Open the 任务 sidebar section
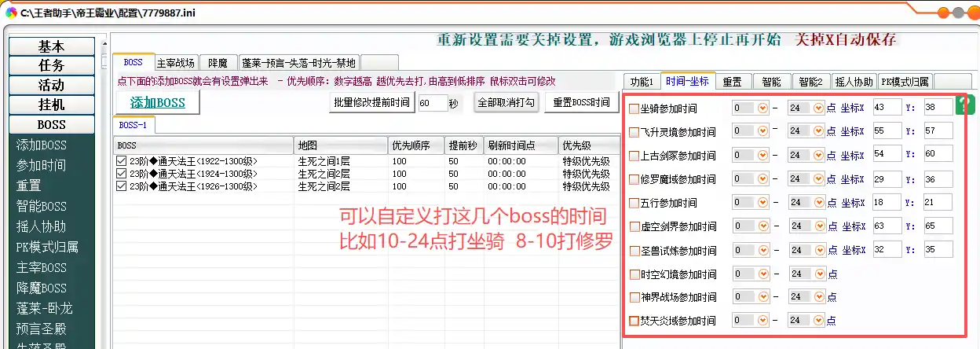 point(51,65)
